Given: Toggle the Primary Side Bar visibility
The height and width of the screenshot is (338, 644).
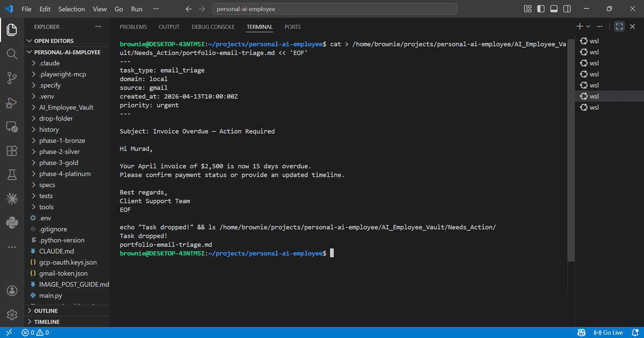Looking at the screenshot, I should (x=541, y=9).
